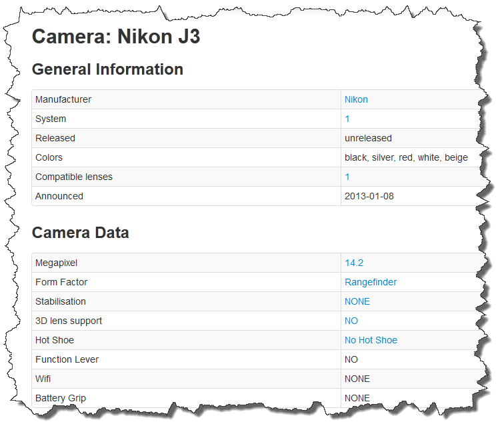The width and height of the screenshot is (504, 432).
Task: Open the No Hot Shoe link
Action: tap(371, 340)
